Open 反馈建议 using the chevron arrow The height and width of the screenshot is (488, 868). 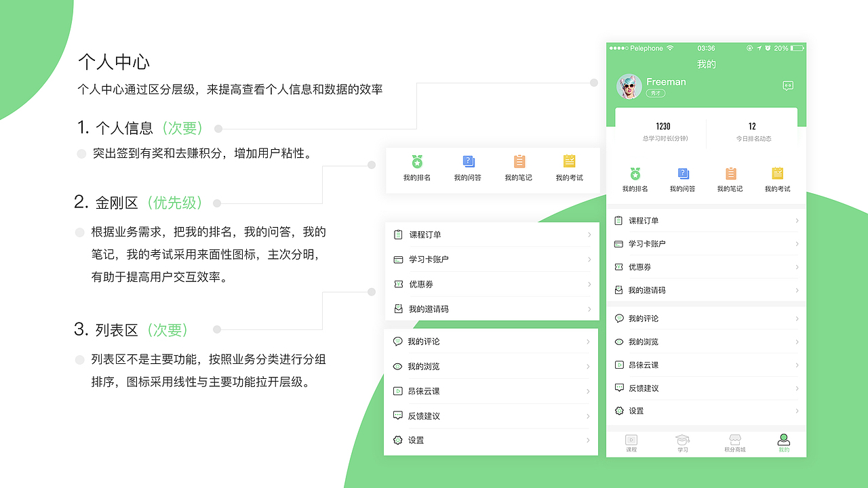pyautogui.click(x=796, y=388)
